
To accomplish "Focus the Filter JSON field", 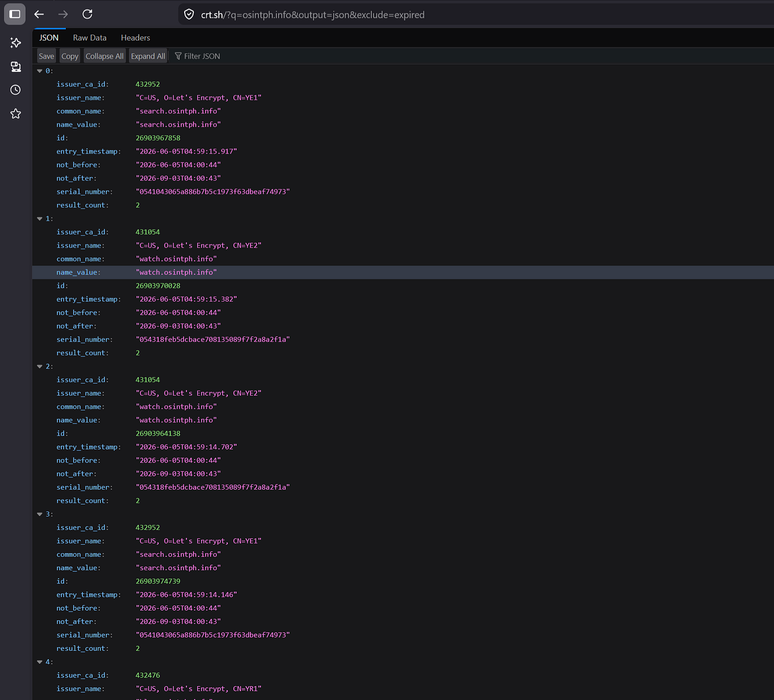I will point(202,56).
